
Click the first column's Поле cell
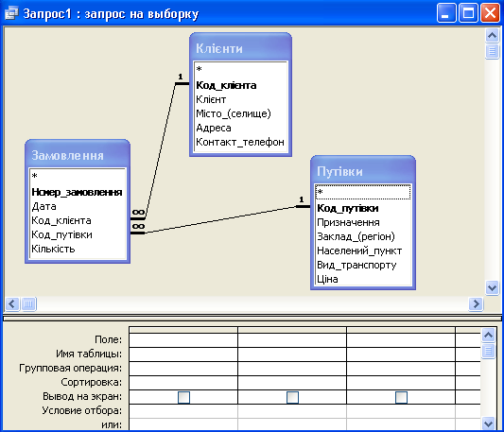(183, 339)
